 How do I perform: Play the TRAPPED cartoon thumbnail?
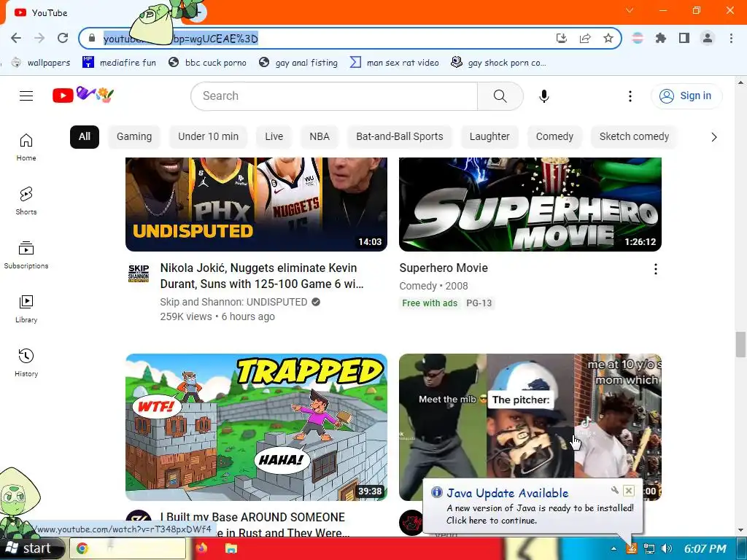coord(256,427)
